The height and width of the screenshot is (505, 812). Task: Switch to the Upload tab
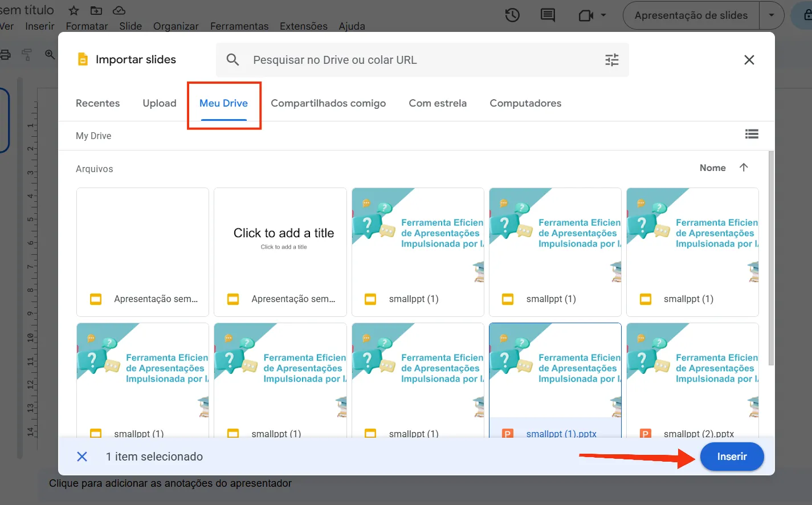(159, 103)
